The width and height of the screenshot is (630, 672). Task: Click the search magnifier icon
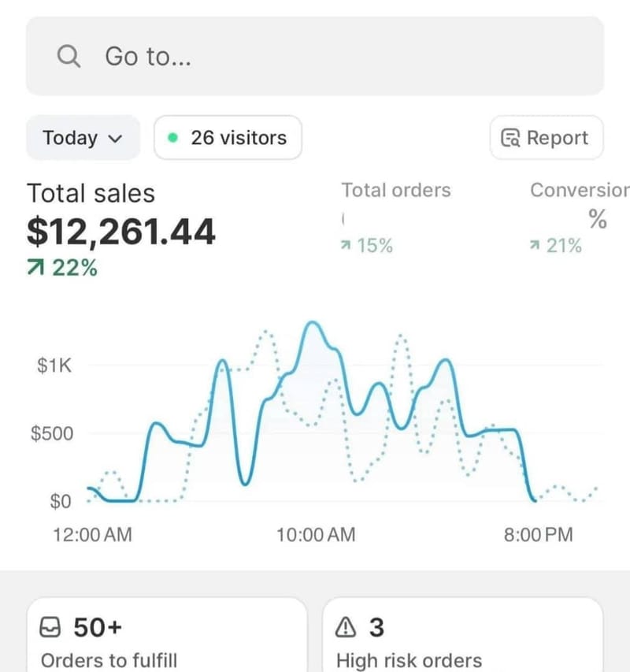69,57
